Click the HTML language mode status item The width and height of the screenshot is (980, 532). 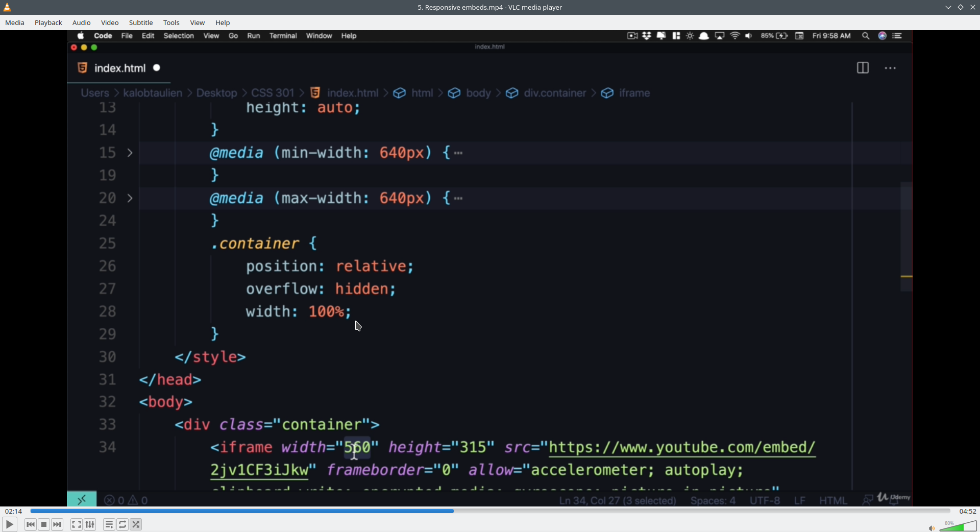[x=833, y=501]
